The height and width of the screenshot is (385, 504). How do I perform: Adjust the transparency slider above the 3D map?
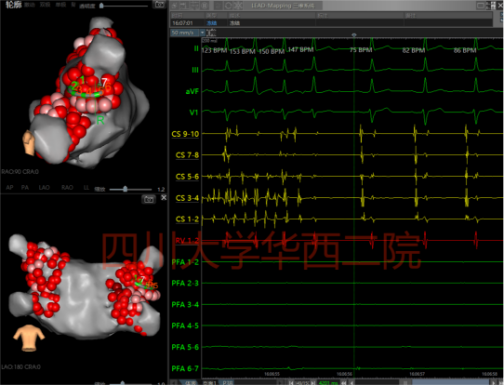click(101, 6)
